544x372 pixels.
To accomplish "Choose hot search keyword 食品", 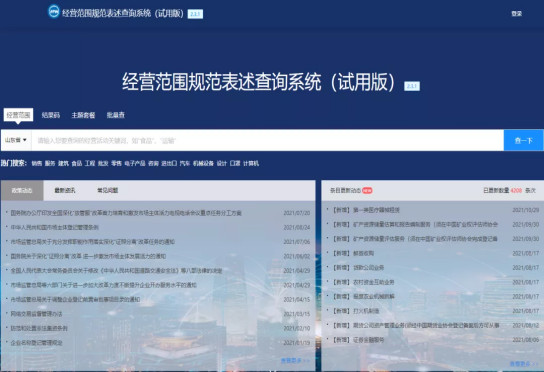I will (x=77, y=163).
